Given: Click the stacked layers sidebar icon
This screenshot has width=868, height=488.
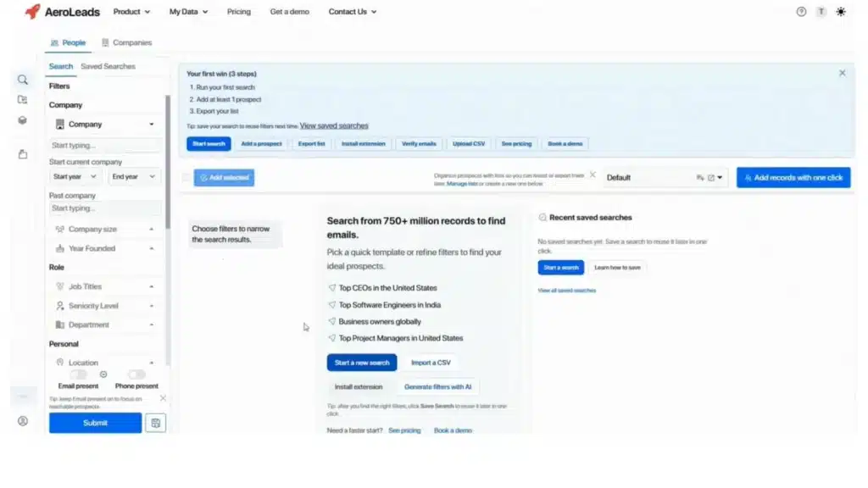Looking at the screenshot, I should point(23,120).
